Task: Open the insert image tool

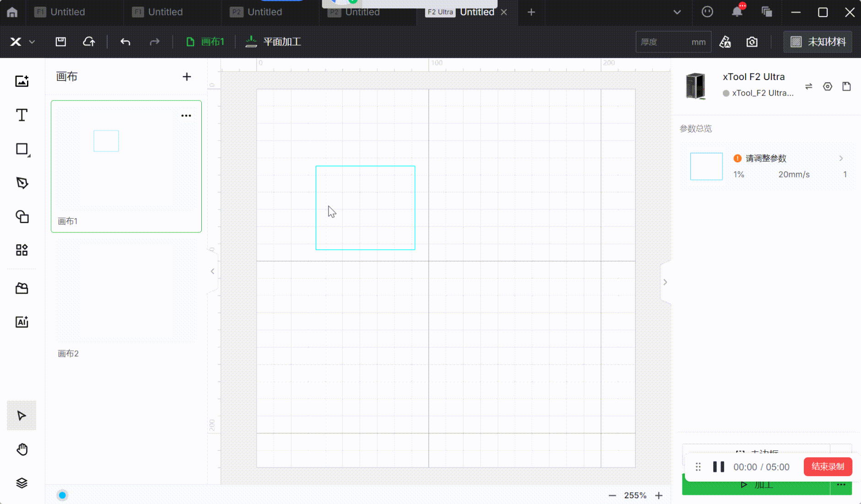Action: coord(22,81)
